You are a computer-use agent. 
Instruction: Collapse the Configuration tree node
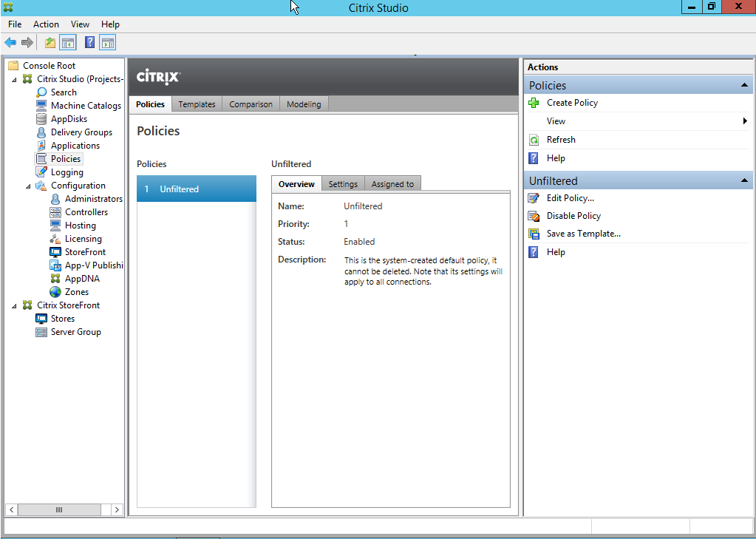tap(28, 186)
